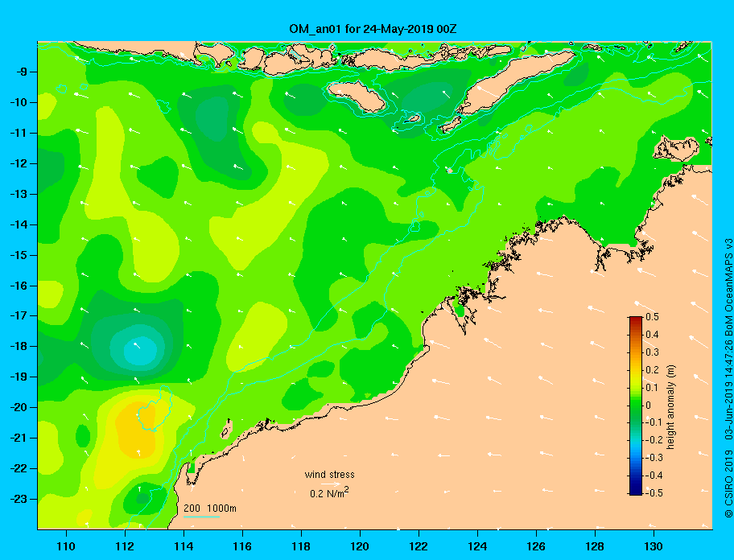Click latitude label -15 on the y-axis
The image size is (734, 560).
(x=19, y=255)
